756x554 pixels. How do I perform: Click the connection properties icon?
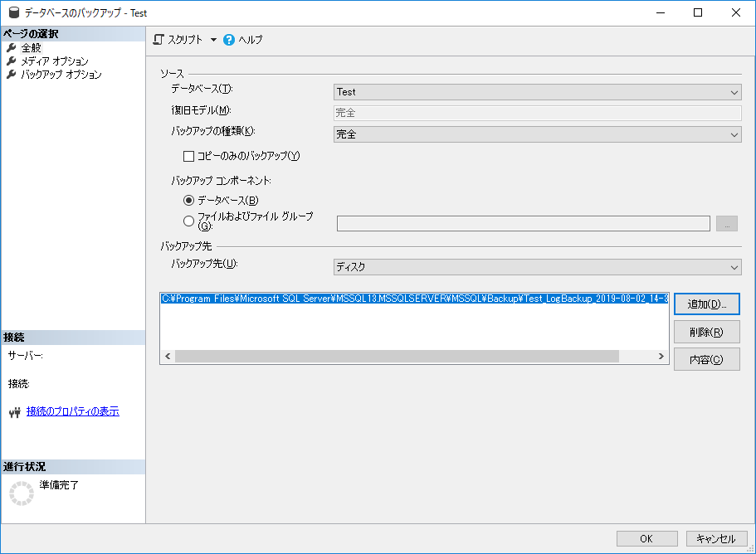click(x=13, y=412)
